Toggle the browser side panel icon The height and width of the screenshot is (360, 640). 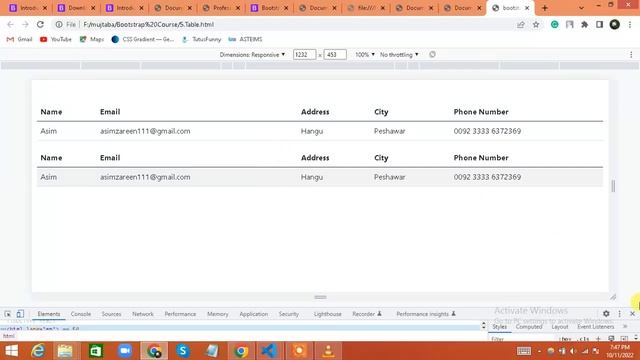pyautogui.click(x=599, y=24)
